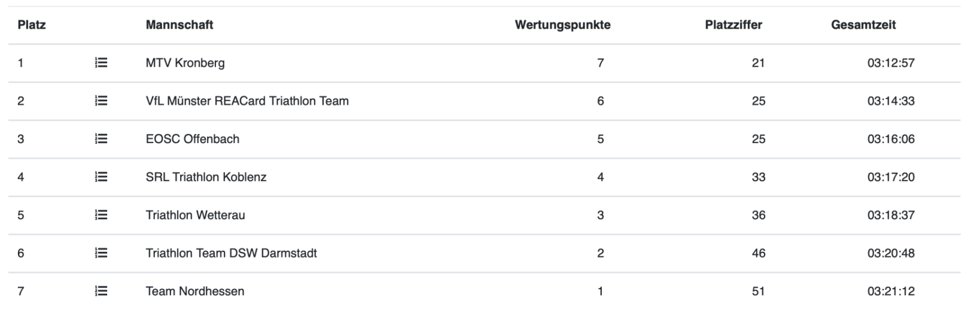Expand list icon for SRL Triathlon Koblenz

(x=101, y=177)
